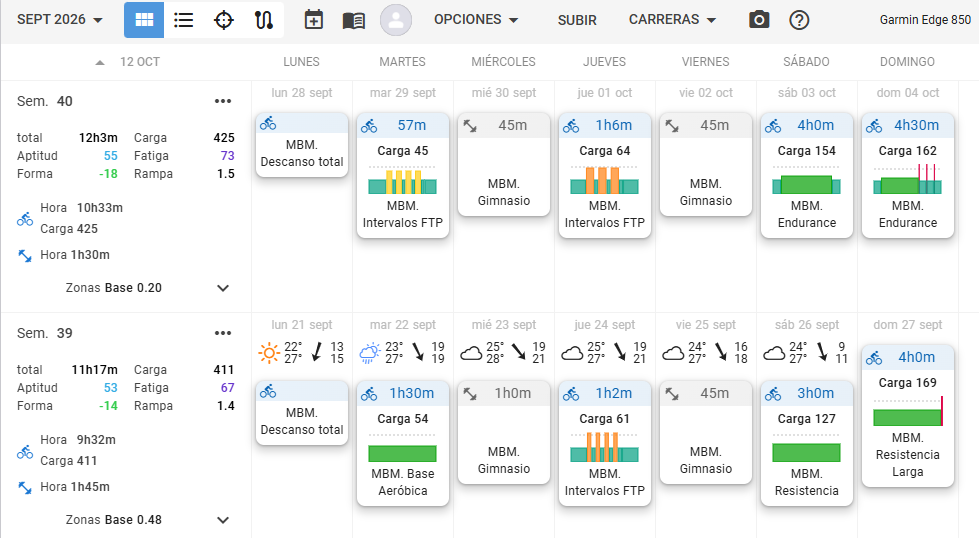Open the user profile avatar
Image resolution: width=979 pixels, height=538 pixels.
coord(396,20)
